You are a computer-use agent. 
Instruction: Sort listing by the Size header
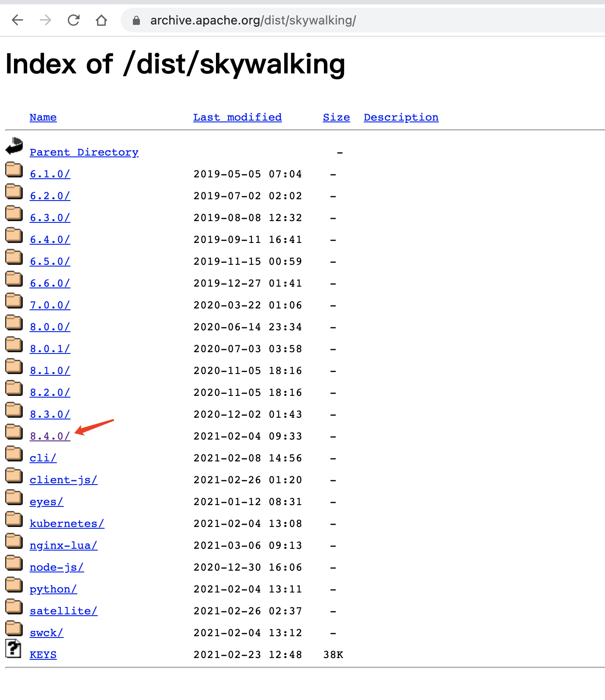click(x=337, y=118)
